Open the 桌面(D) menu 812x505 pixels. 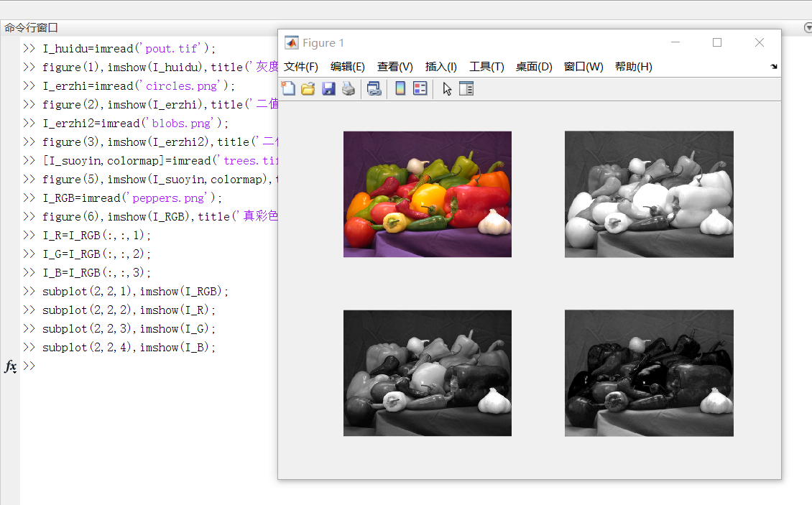tap(535, 66)
